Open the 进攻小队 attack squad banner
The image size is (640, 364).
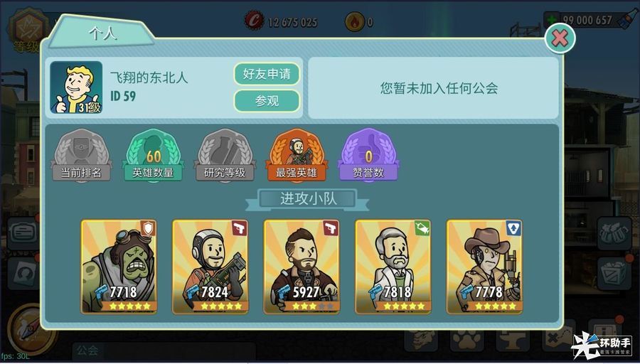[308, 200]
